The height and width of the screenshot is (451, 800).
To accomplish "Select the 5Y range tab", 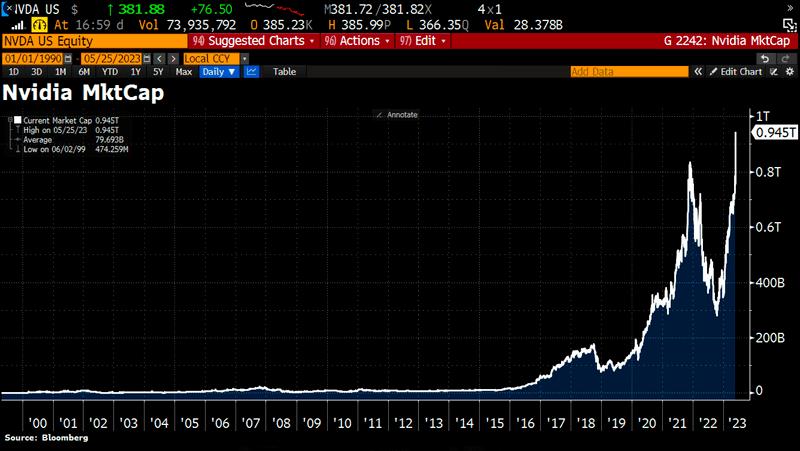I will tap(158, 72).
